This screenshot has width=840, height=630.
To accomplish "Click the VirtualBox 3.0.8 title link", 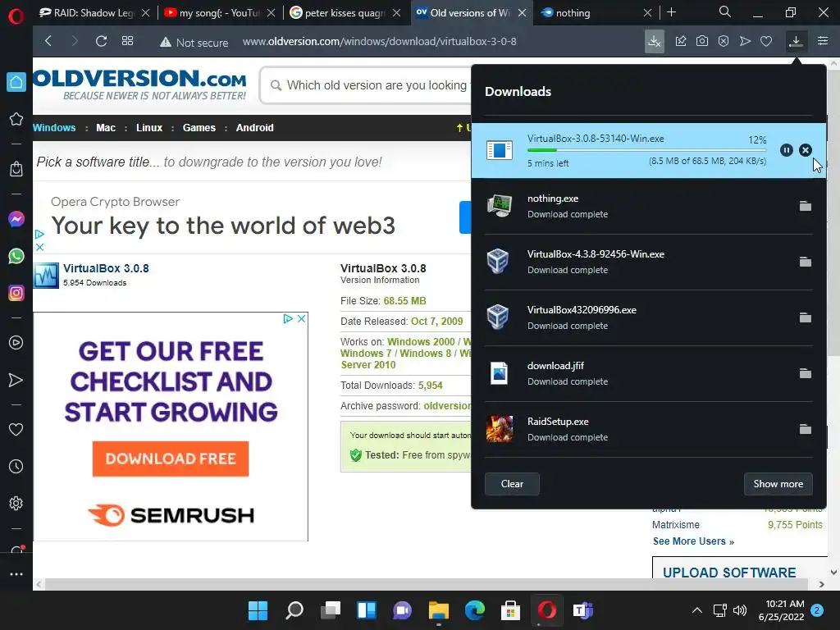I will click(106, 268).
